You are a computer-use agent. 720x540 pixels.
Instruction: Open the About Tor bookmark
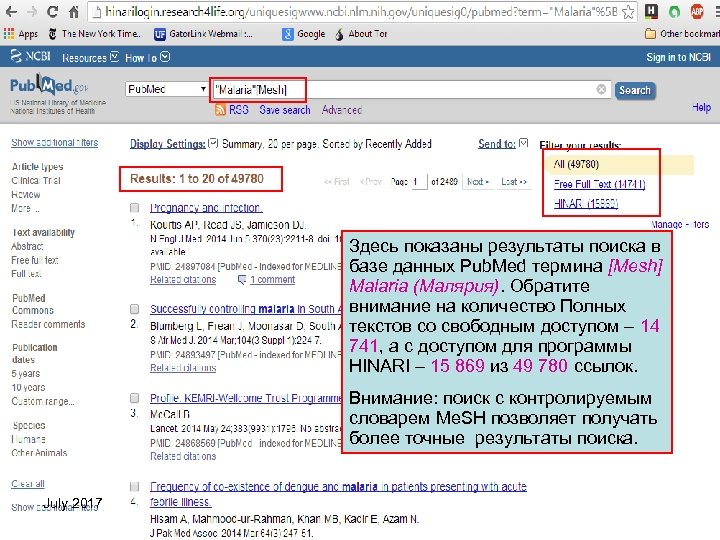point(361,34)
